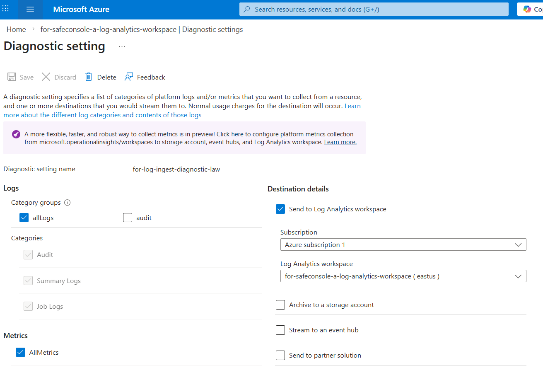Uncheck Send to Log Analytics workspace
Image resolution: width=543 pixels, height=392 pixels.
[x=280, y=209]
